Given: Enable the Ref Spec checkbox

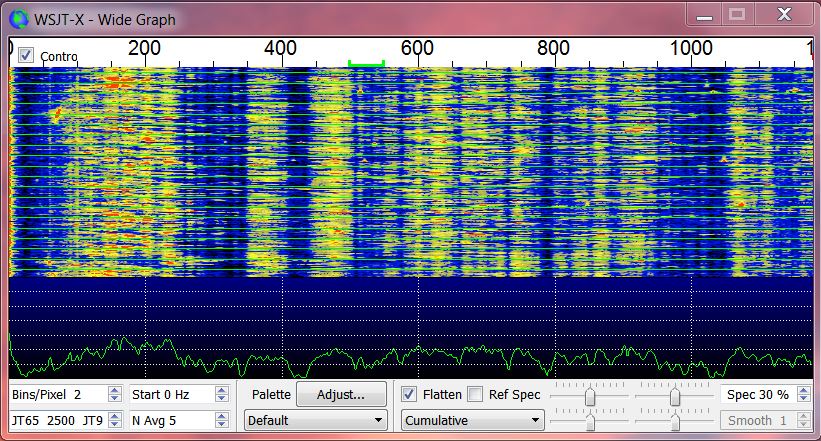Looking at the screenshot, I should [x=475, y=395].
